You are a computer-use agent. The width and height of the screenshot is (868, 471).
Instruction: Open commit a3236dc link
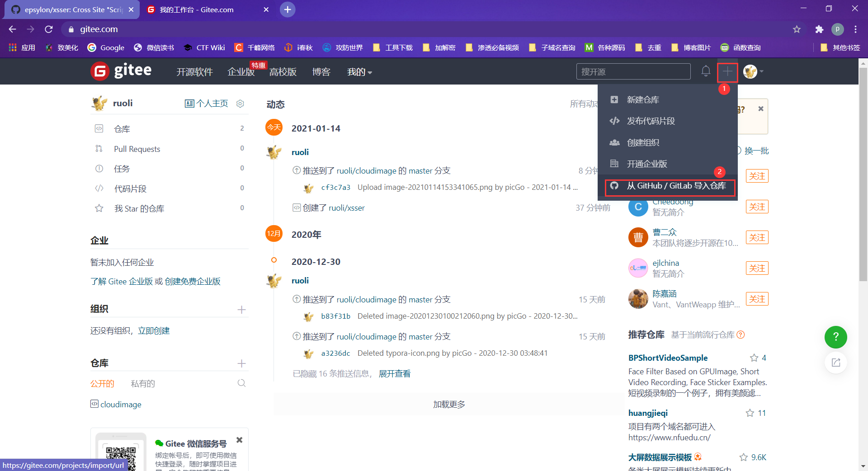point(336,353)
